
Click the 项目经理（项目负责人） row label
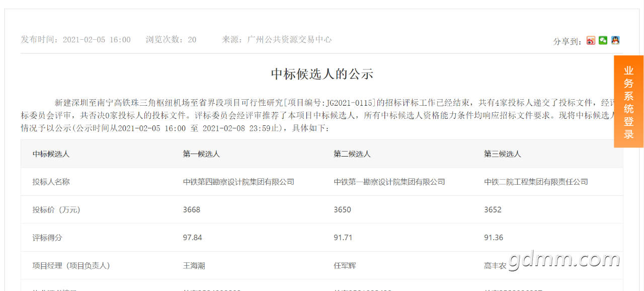click(71, 265)
